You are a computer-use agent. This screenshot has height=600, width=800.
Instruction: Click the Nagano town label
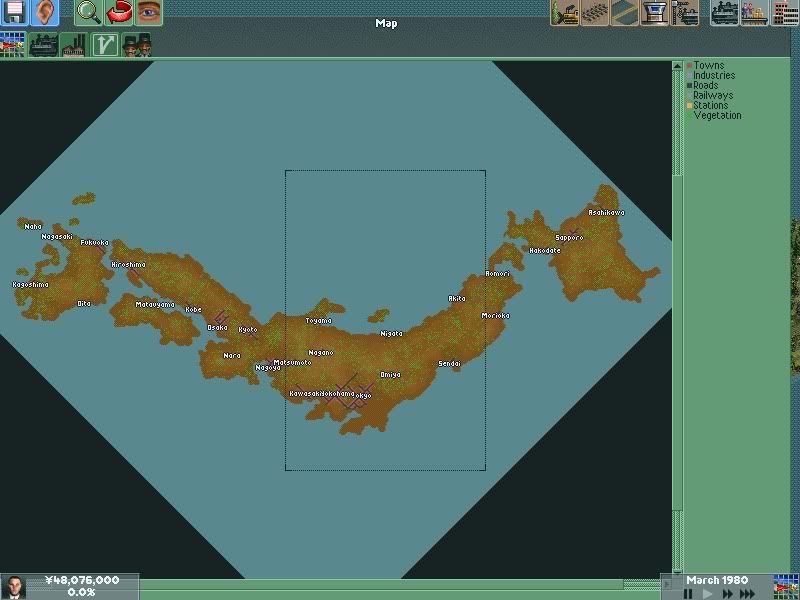click(321, 353)
